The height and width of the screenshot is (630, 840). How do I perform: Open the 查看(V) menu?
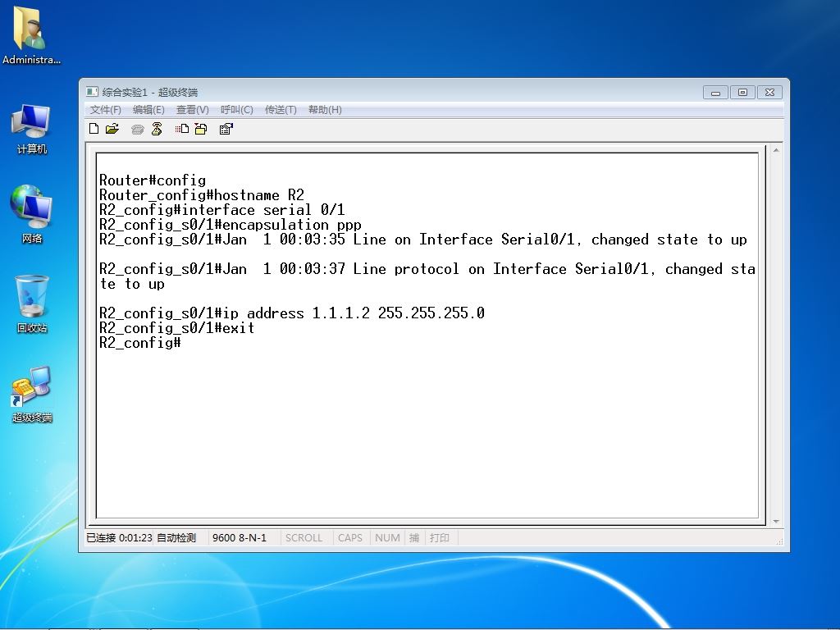pos(192,110)
